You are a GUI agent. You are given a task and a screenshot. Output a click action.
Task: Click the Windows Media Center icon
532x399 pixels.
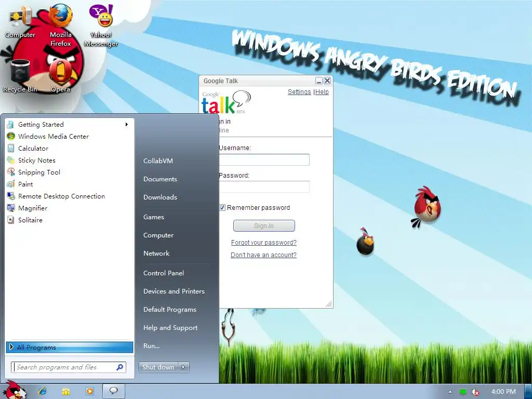pos(11,137)
